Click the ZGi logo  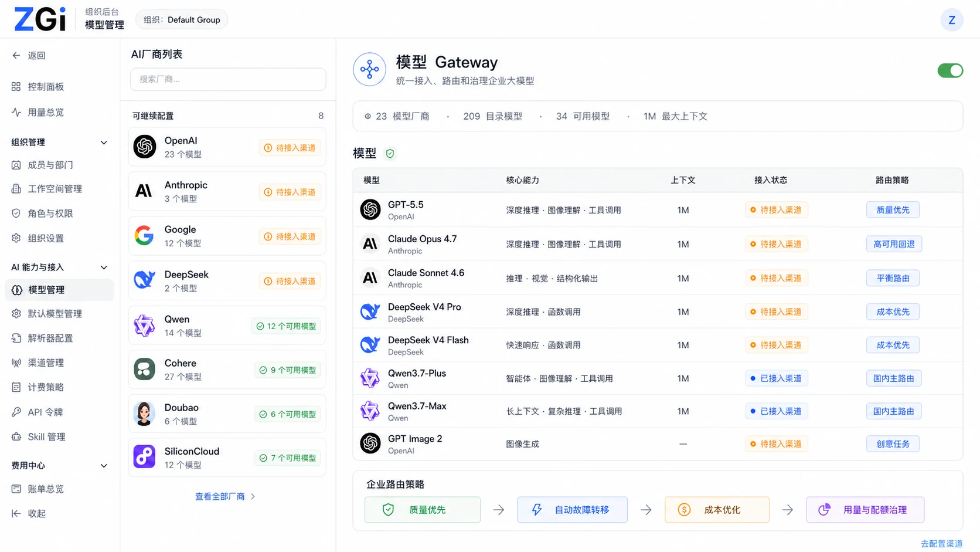(40, 19)
